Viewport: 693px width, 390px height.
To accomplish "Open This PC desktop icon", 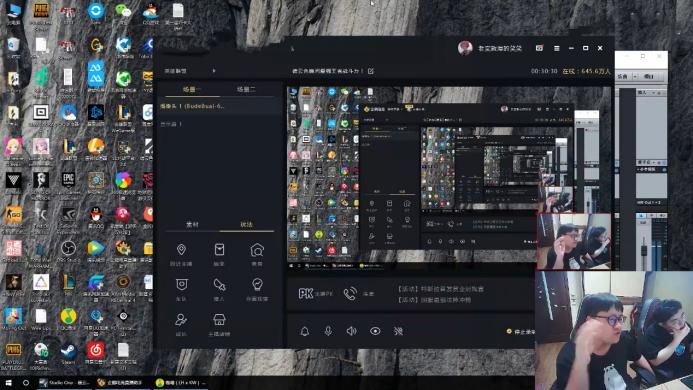I will tap(13, 14).
